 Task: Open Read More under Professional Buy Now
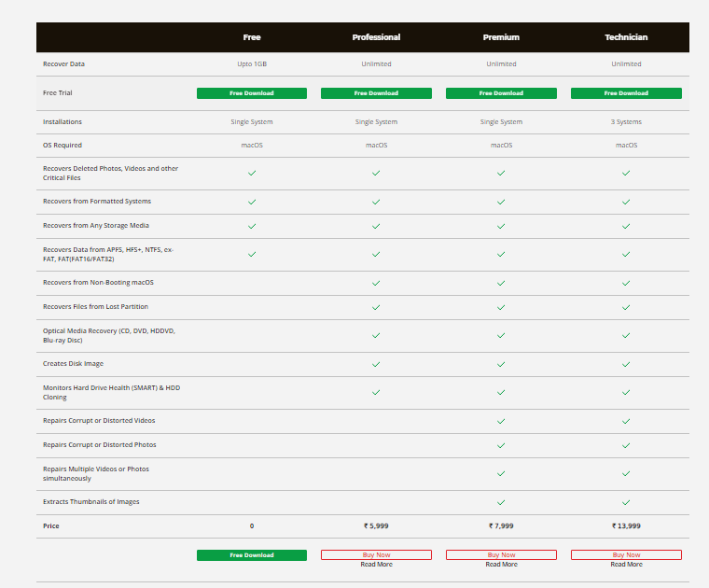pos(376,565)
